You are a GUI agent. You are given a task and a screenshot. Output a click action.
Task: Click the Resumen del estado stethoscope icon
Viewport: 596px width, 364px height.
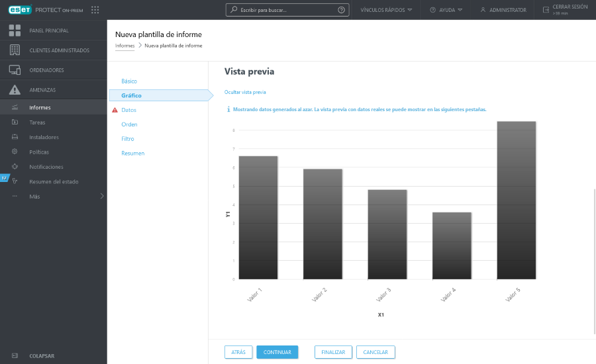15,181
